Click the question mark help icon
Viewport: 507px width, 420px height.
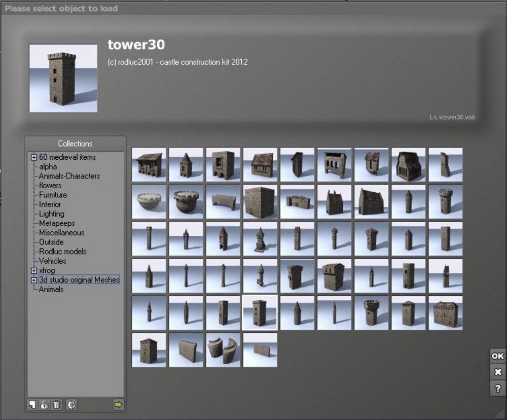point(498,388)
